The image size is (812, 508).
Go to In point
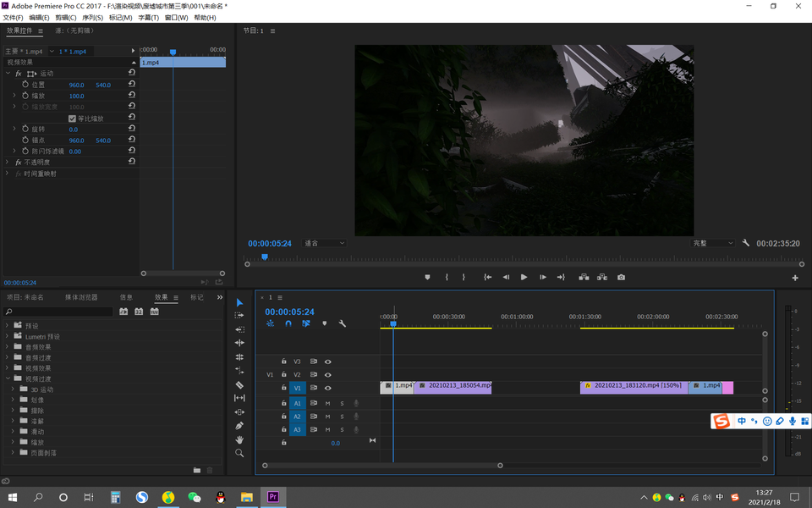coord(487,278)
